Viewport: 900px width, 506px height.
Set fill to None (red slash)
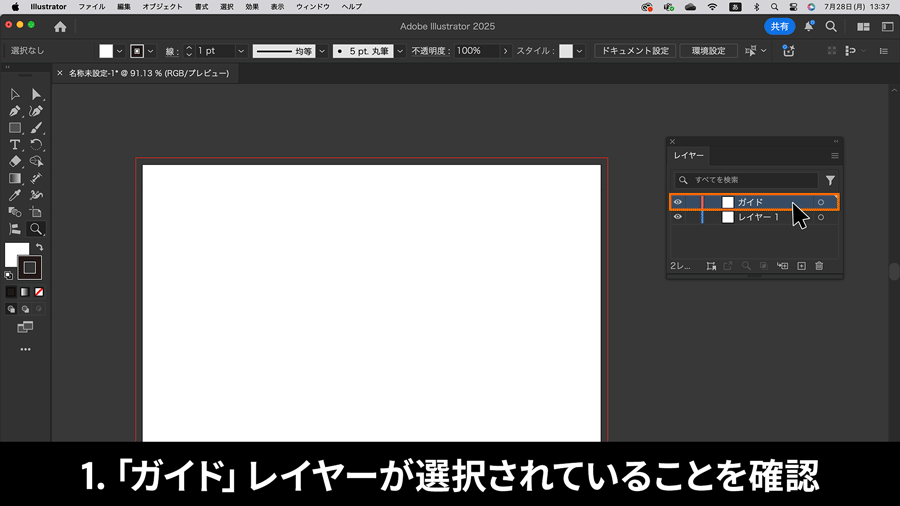[39, 292]
